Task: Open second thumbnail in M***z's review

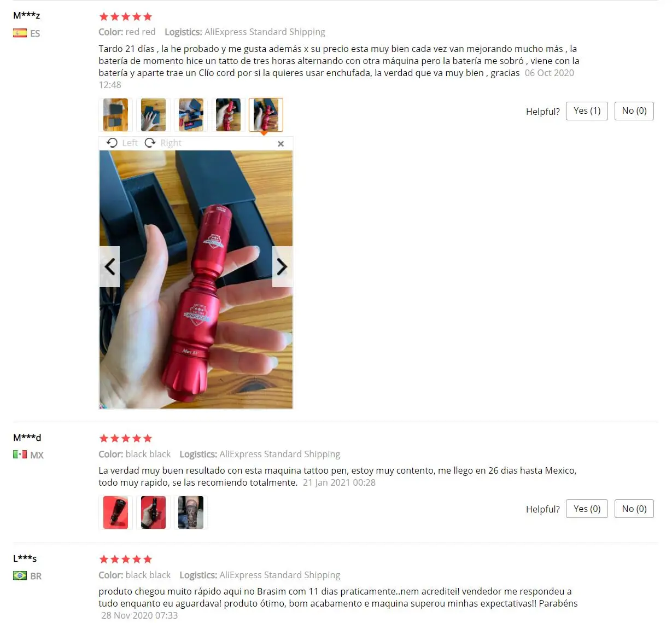Action: [x=153, y=115]
